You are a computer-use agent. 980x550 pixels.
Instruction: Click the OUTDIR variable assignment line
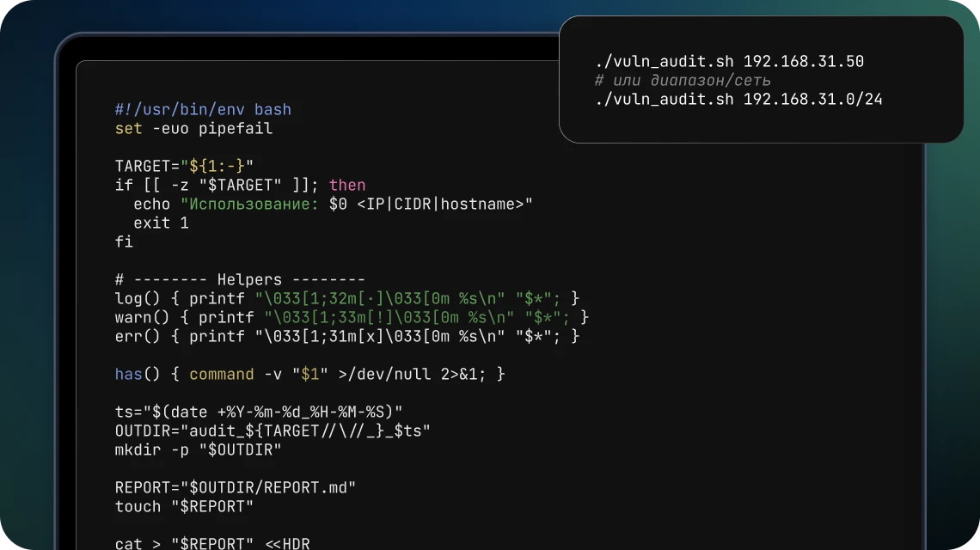273,430
